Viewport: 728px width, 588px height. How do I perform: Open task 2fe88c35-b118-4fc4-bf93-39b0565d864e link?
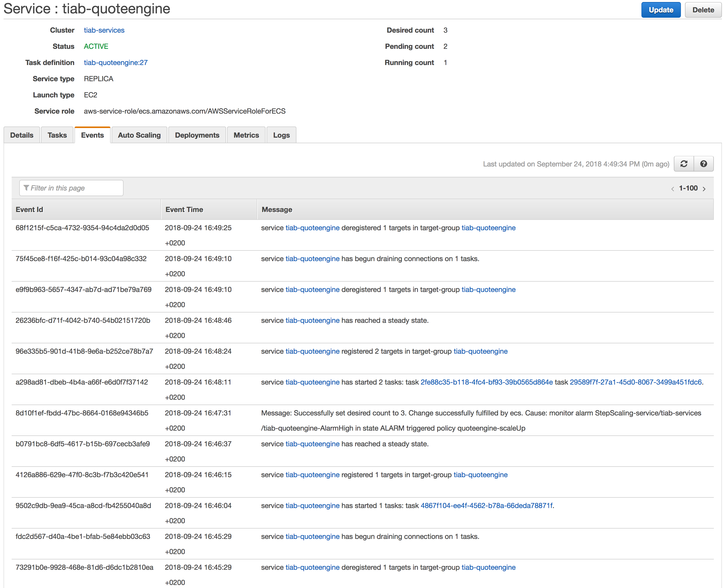pyautogui.click(x=487, y=382)
